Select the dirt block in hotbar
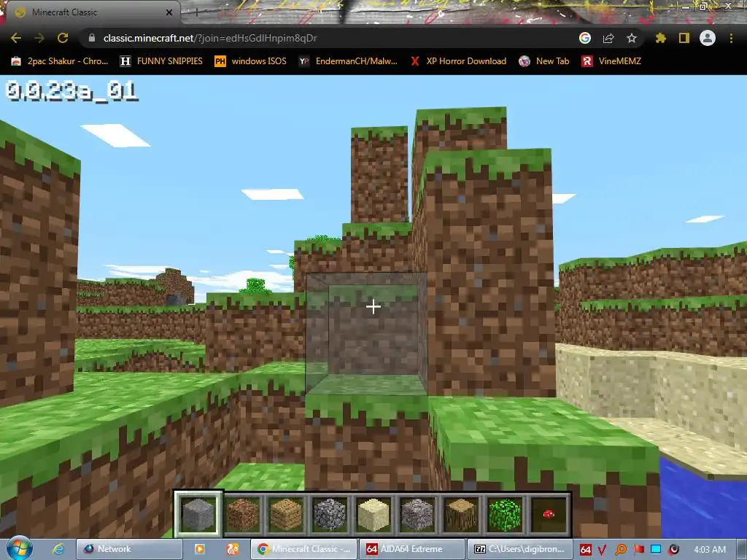This screenshot has width=747, height=560. point(242,514)
